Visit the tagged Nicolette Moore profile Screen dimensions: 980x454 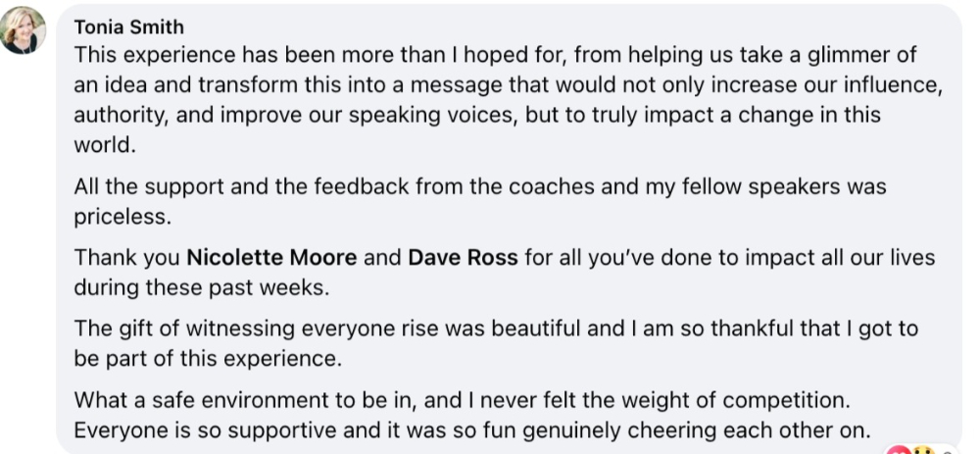click(271, 258)
